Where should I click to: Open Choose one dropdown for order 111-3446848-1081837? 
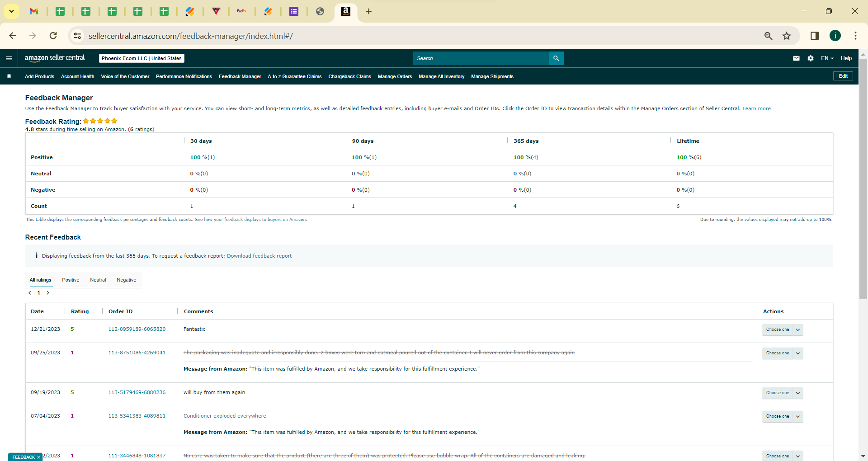click(x=782, y=456)
